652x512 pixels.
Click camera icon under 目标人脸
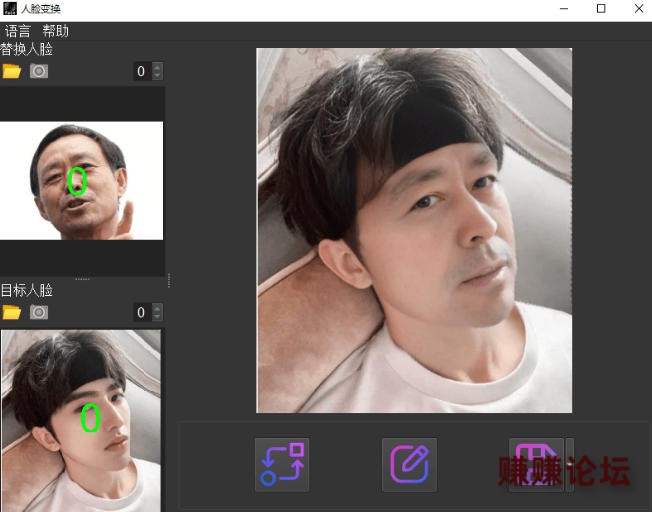39,312
